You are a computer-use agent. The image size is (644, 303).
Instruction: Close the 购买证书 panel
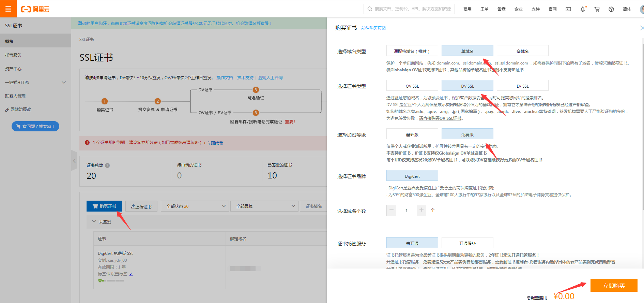coord(642,28)
